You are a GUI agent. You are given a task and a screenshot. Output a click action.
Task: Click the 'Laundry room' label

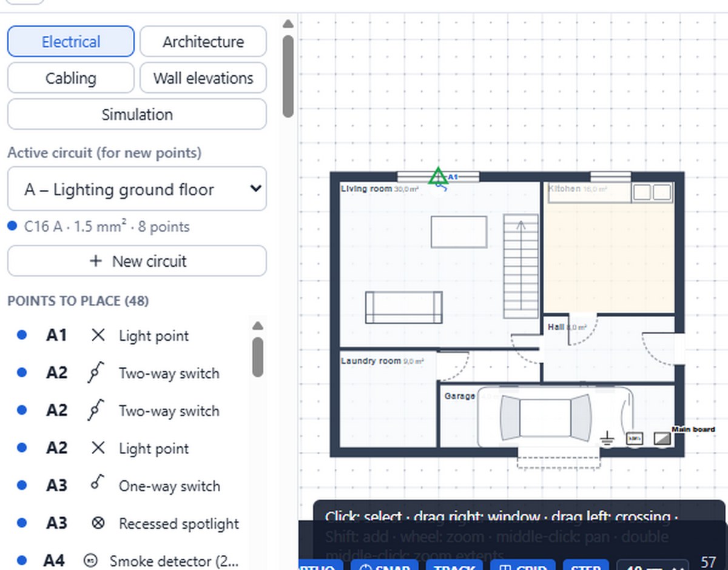[x=371, y=361]
